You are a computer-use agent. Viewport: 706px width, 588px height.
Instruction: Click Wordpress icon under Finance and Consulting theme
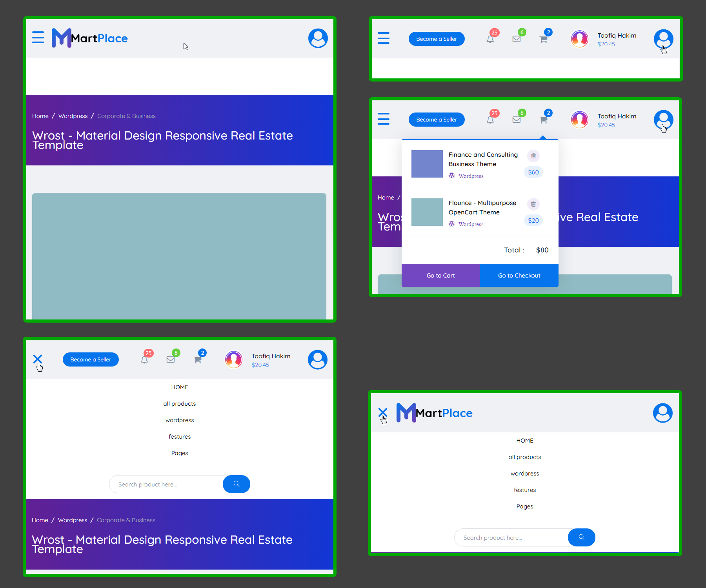pyautogui.click(x=452, y=176)
